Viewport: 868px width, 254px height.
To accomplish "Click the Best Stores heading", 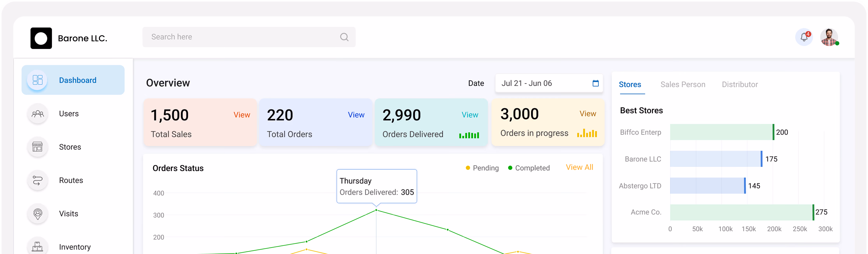I will [x=641, y=110].
